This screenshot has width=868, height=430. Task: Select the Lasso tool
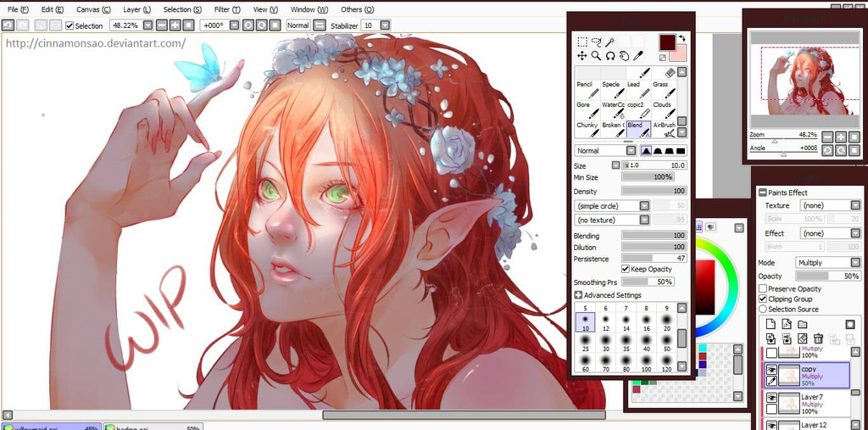(596, 42)
